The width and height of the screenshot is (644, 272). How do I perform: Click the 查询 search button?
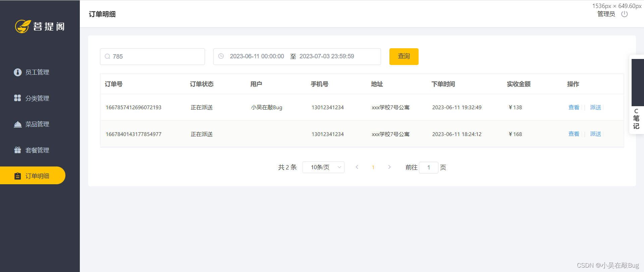(404, 56)
